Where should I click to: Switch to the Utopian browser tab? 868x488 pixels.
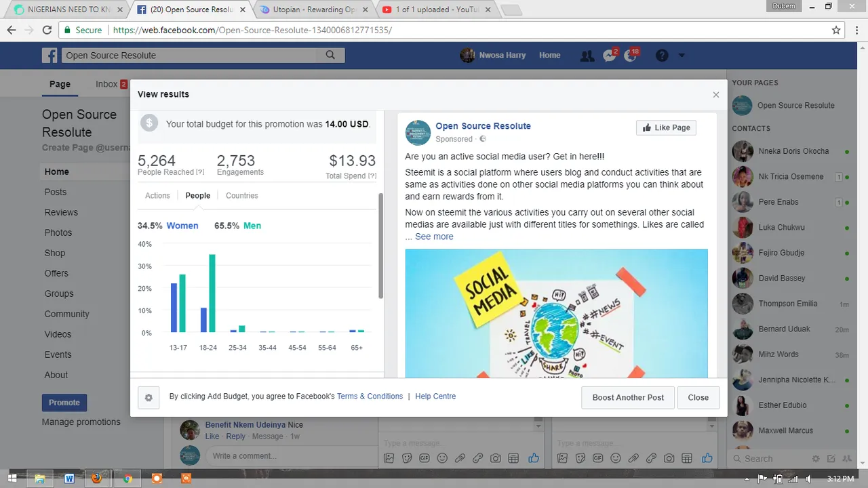313,10
